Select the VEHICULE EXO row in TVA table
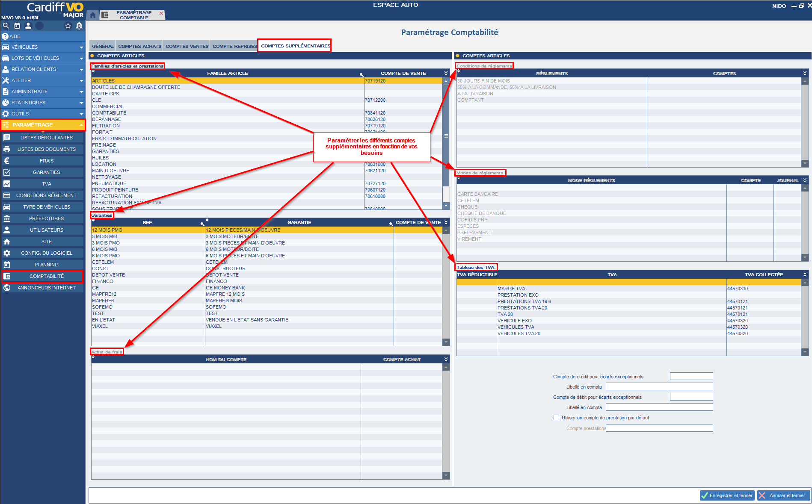Screen dimensions: 812x504 [x=628, y=321]
